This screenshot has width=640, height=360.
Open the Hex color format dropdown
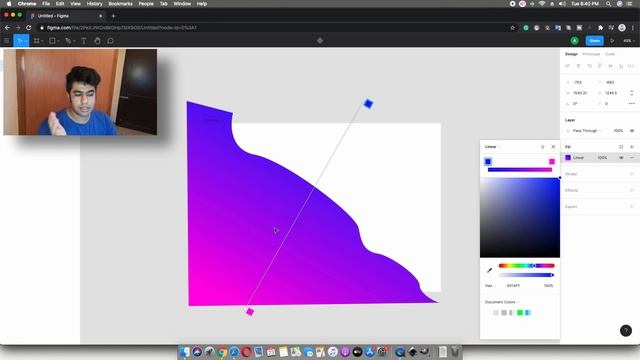490,286
